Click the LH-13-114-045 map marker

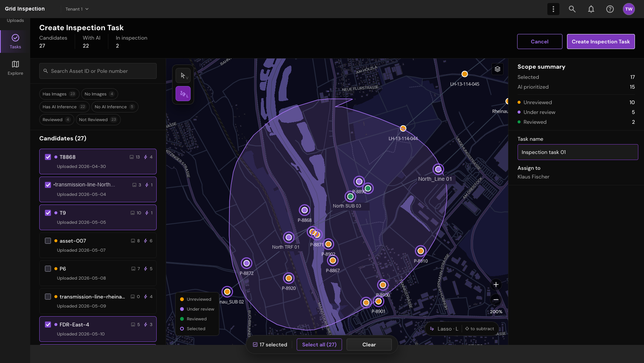[465, 74]
